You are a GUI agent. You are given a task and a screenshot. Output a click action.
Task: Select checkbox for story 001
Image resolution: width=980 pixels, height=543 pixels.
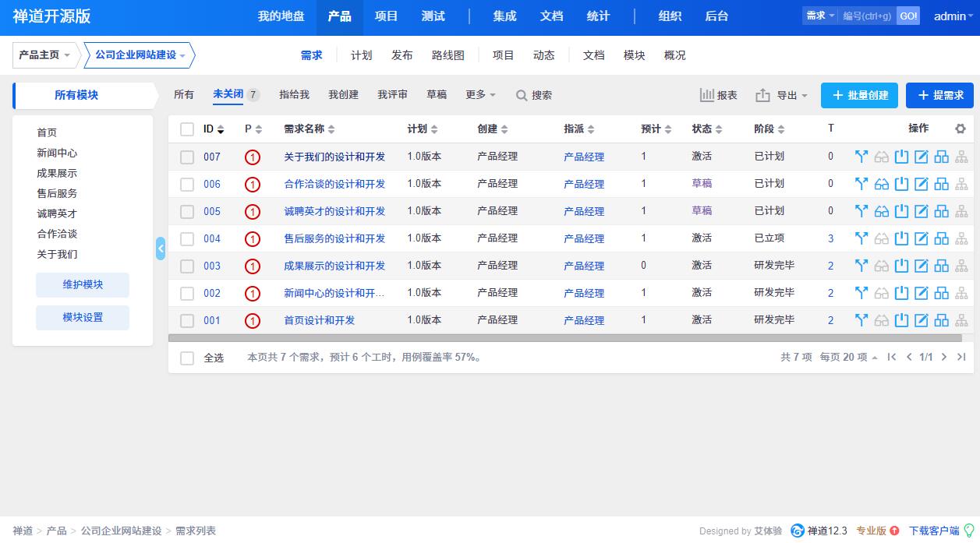(187, 321)
